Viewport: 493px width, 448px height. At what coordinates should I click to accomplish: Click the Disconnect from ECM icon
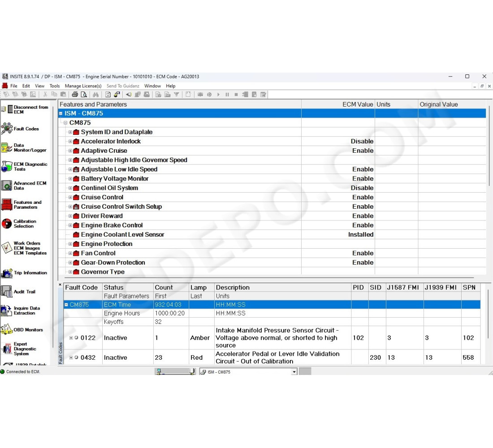(7, 110)
